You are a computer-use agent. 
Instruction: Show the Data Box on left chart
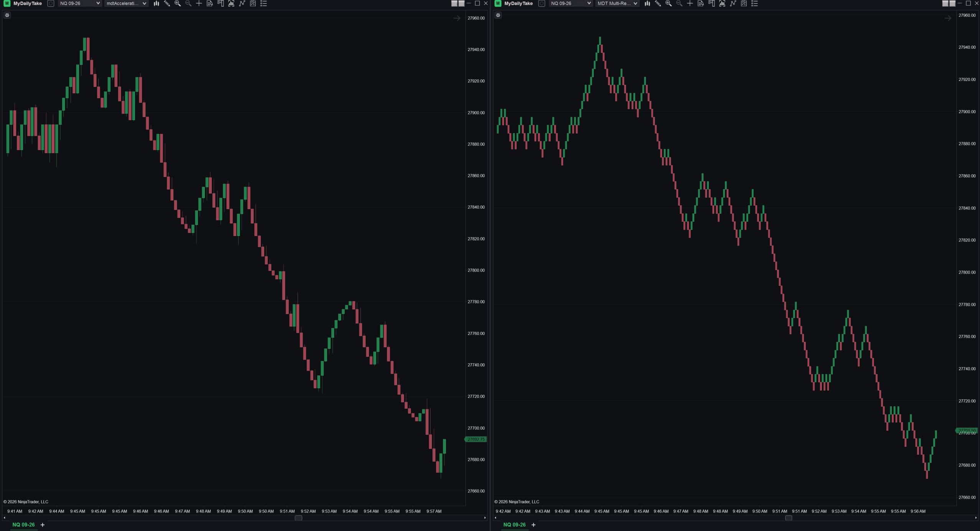click(x=209, y=3)
